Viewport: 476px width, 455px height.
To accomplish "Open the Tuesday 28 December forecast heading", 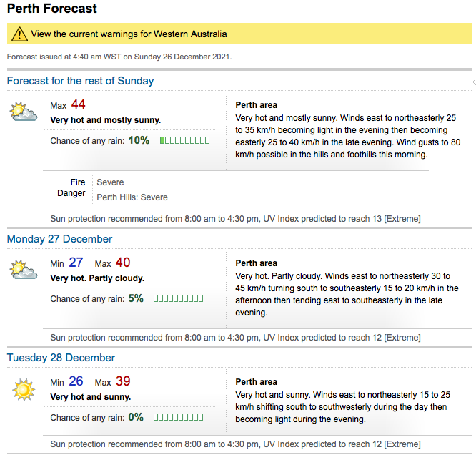I will click(61, 358).
